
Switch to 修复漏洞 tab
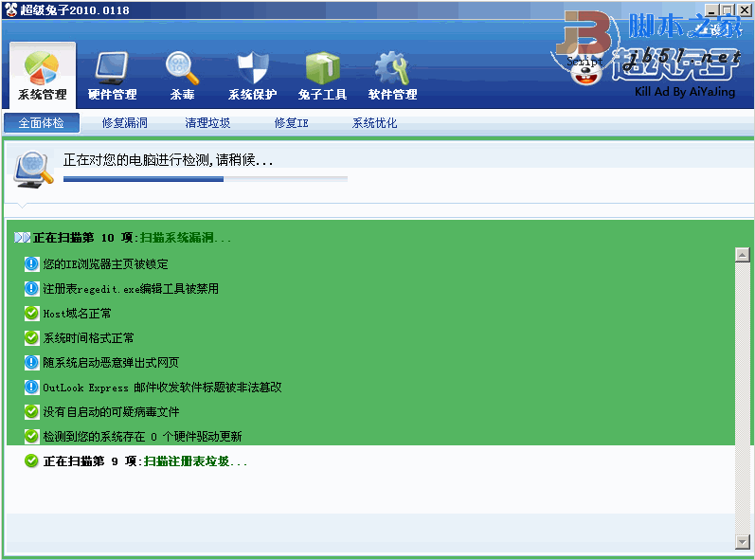125,123
